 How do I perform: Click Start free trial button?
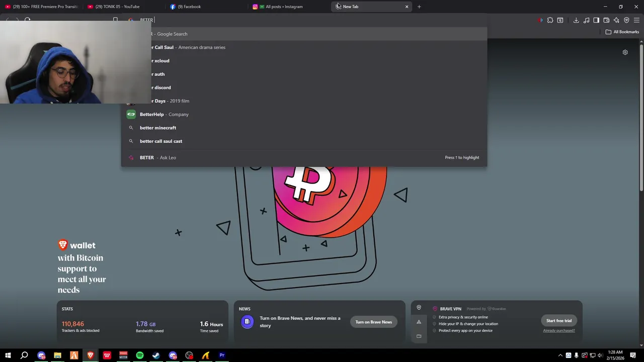coord(559,321)
